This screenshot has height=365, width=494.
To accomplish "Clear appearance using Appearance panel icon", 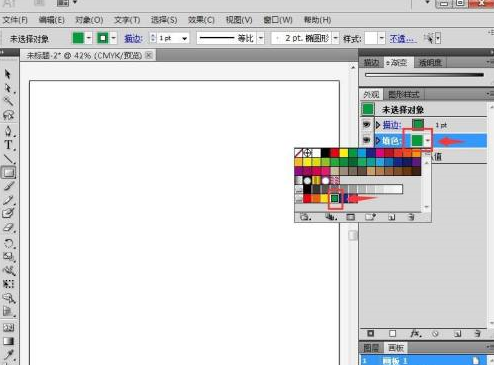I will point(435,333).
